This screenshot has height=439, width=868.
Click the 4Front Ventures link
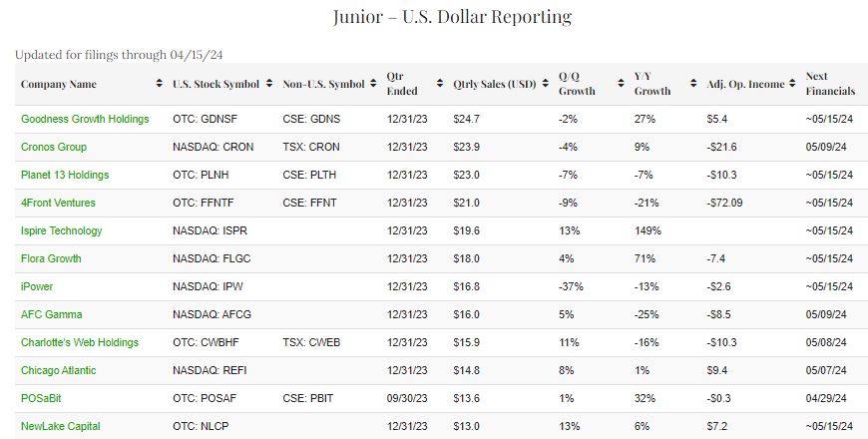point(59,203)
